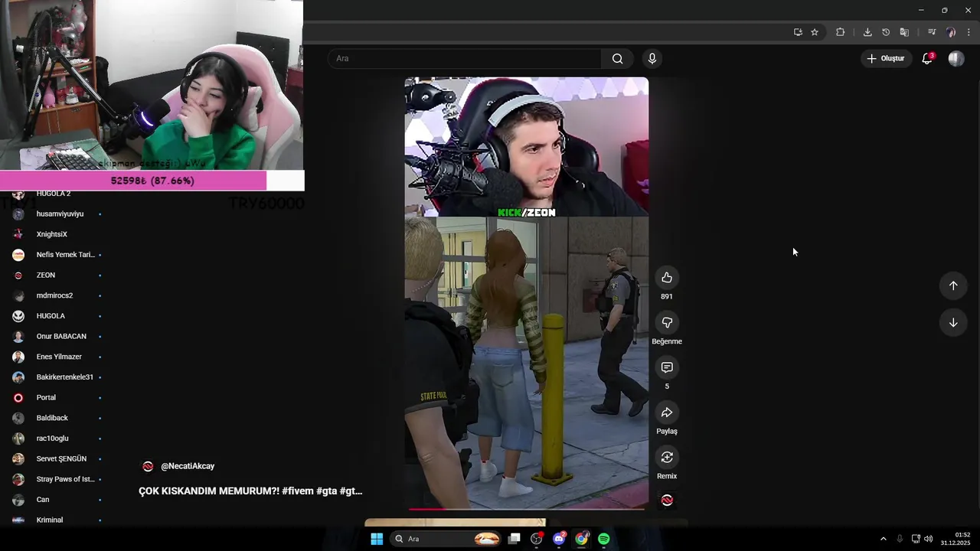
Task: Open Chrome downloads icon
Action: tap(867, 32)
